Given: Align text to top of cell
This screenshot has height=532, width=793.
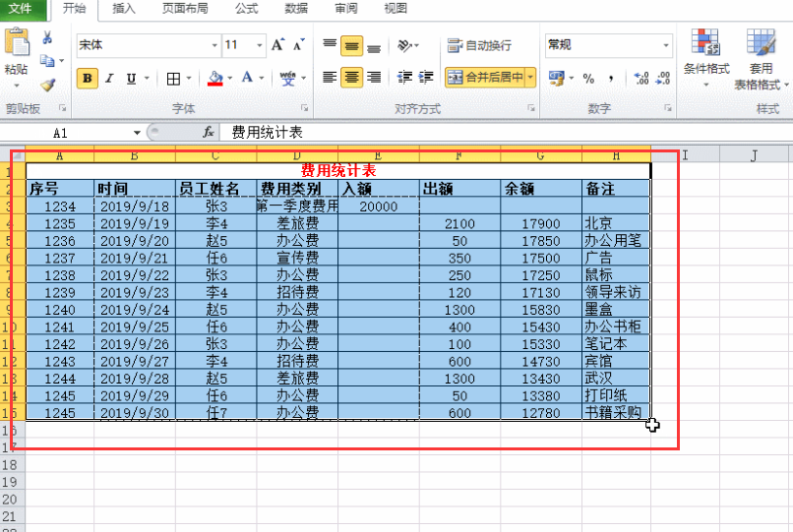Looking at the screenshot, I should click(330, 45).
